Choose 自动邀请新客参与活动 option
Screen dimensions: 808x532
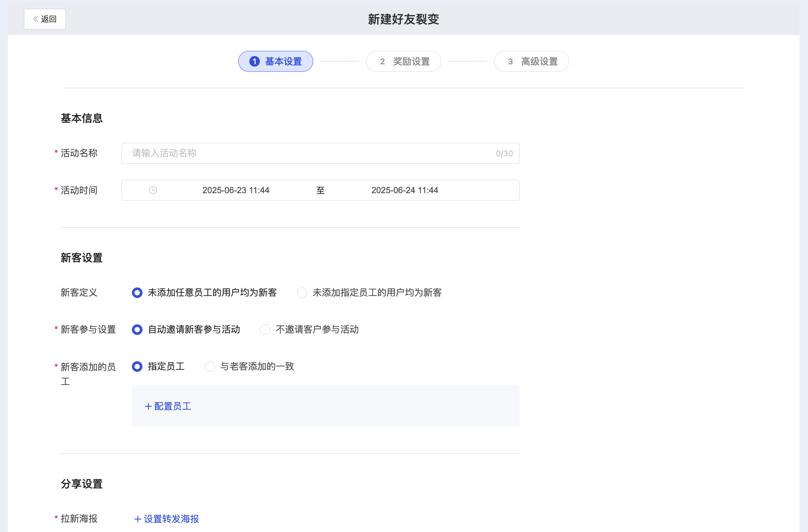[x=186, y=329]
